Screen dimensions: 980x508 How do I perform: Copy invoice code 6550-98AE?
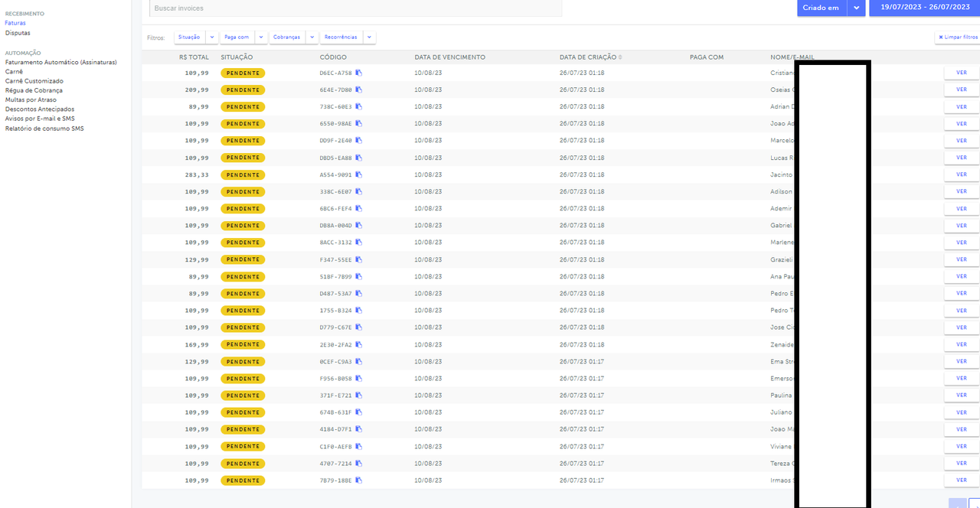pos(359,123)
